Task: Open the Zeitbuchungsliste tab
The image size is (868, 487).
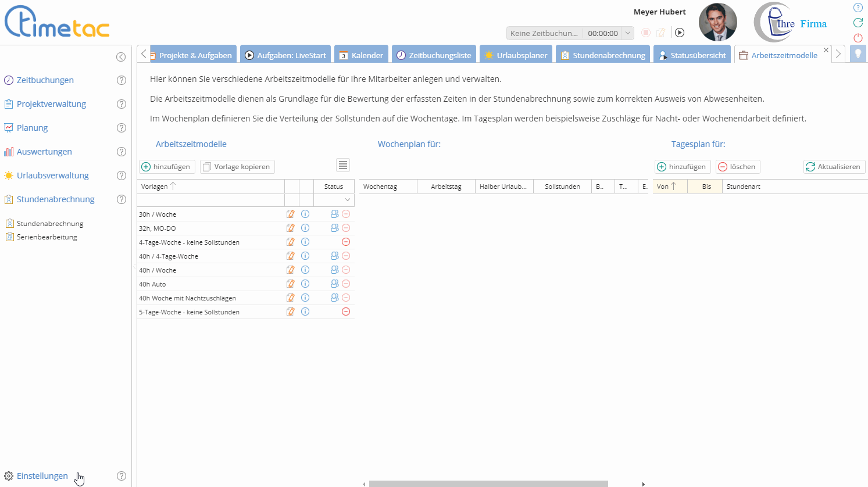Action: tap(434, 55)
